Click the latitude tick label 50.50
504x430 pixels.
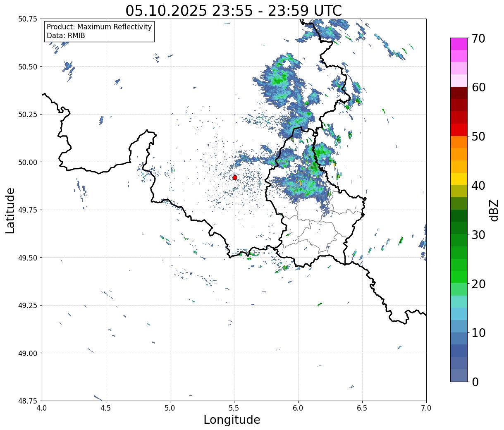pyautogui.click(x=28, y=67)
